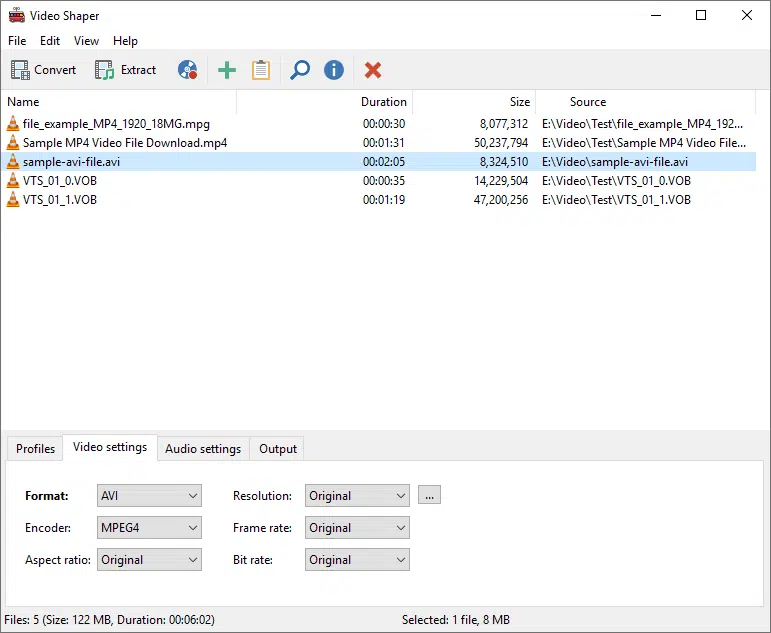The width and height of the screenshot is (771, 633).
Task: Click source path E:\Video\Test\VTS_01_1.VOB
Action: coord(616,200)
